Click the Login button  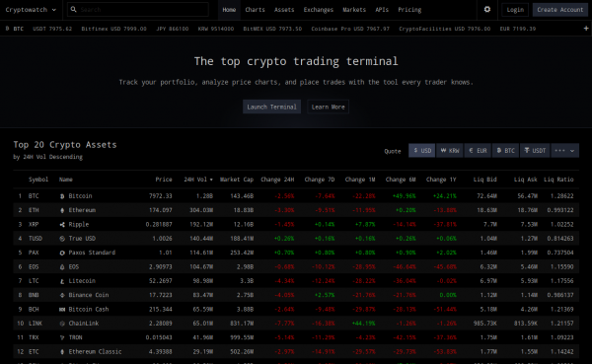click(515, 10)
